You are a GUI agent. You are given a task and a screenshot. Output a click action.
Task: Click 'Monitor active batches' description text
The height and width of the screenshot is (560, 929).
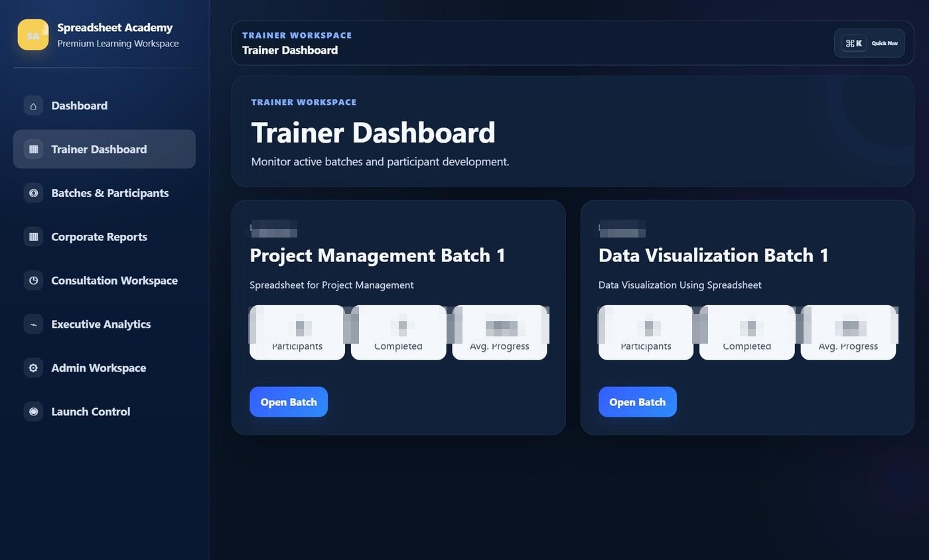(380, 162)
